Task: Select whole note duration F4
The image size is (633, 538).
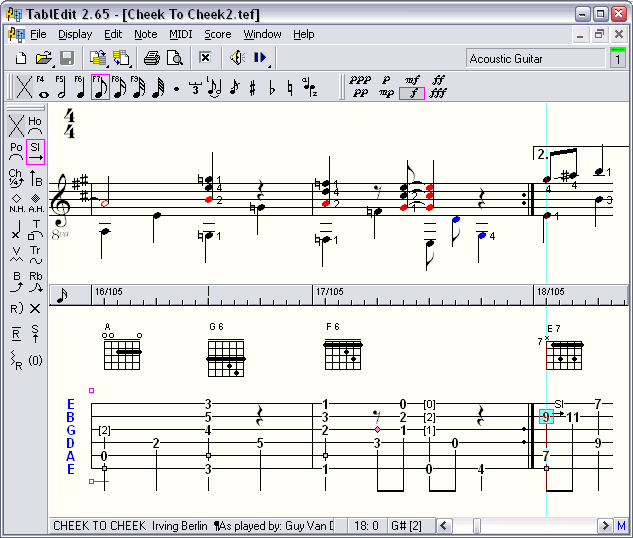Action: (42, 87)
